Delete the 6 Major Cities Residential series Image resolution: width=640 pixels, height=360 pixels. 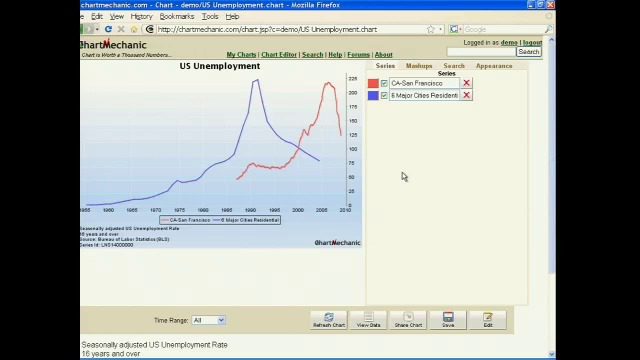coord(467,95)
